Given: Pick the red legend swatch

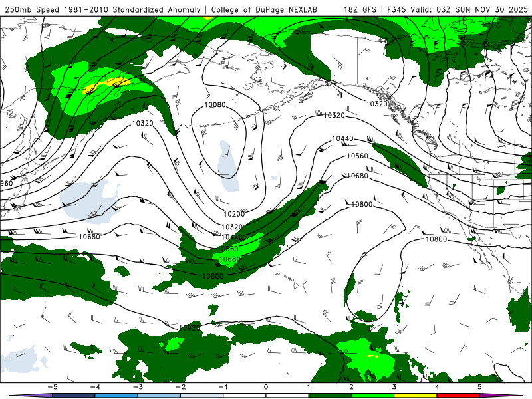Looking at the screenshot, I should pos(458,396).
